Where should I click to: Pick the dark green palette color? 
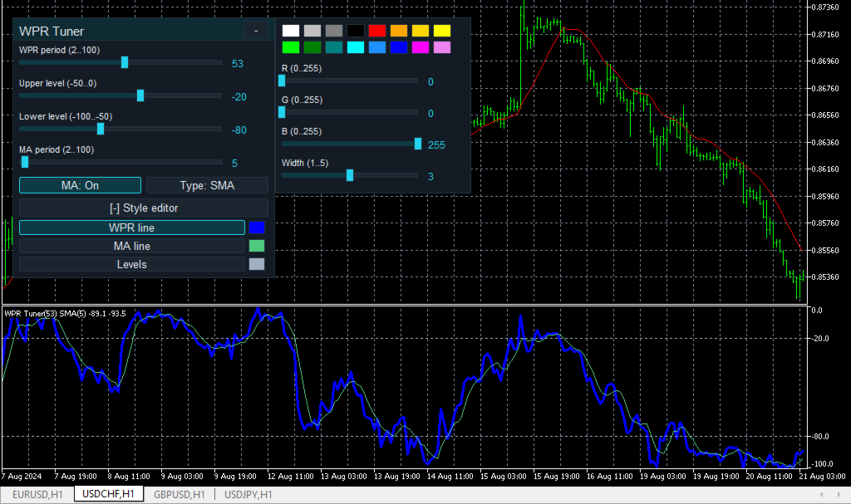tap(312, 47)
